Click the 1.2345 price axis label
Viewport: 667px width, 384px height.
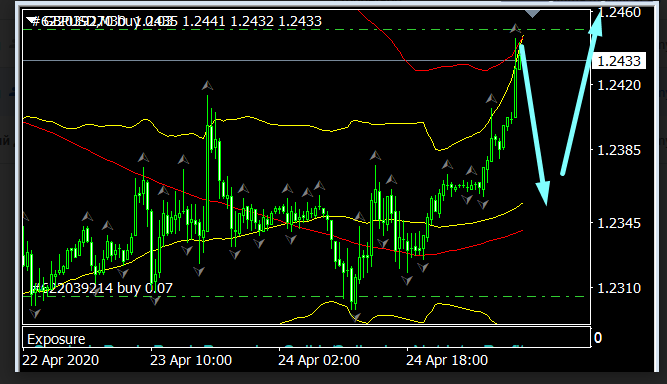[619, 223]
